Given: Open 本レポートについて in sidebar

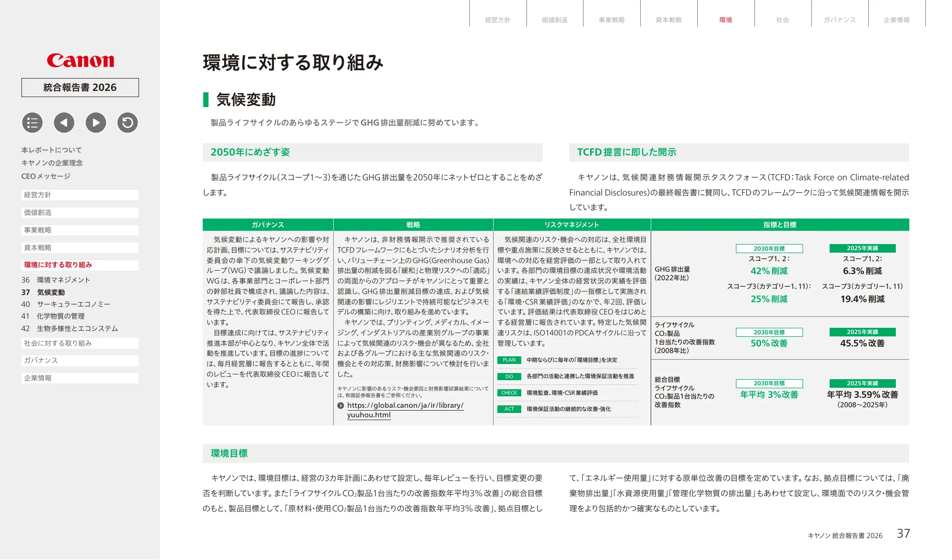Looking at the screenshot, I should (x=51, y=150).
